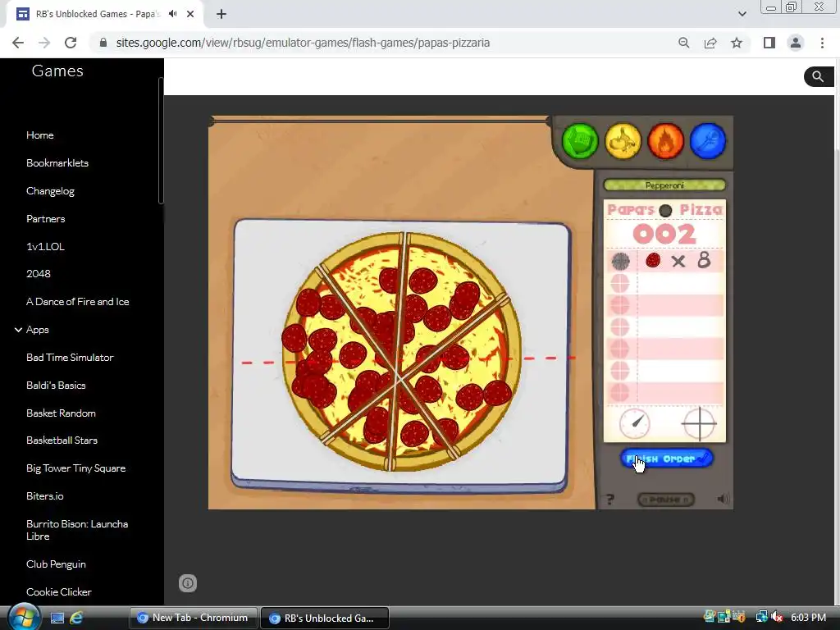Close the RB's Unblocked Games tab
Image resolution: width=840 pixels, height=630 pixels.
point(190,14)
